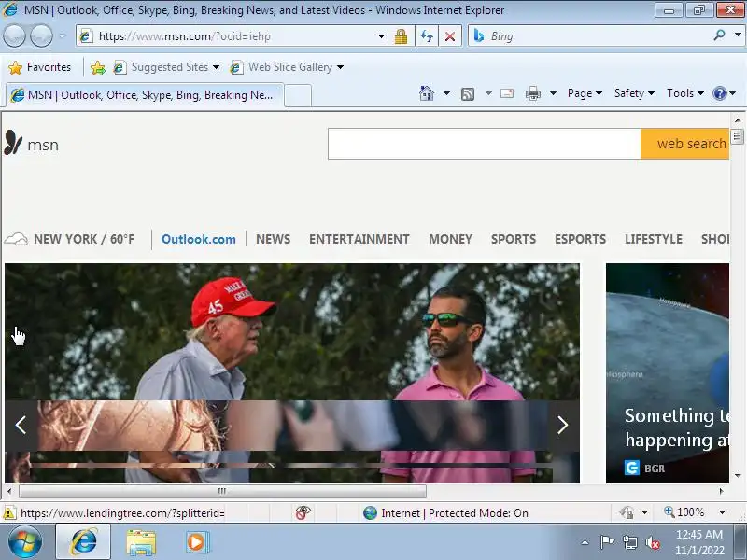
Task: Click the vertical scrollbar down arrow
Action: tap(738, 476)
